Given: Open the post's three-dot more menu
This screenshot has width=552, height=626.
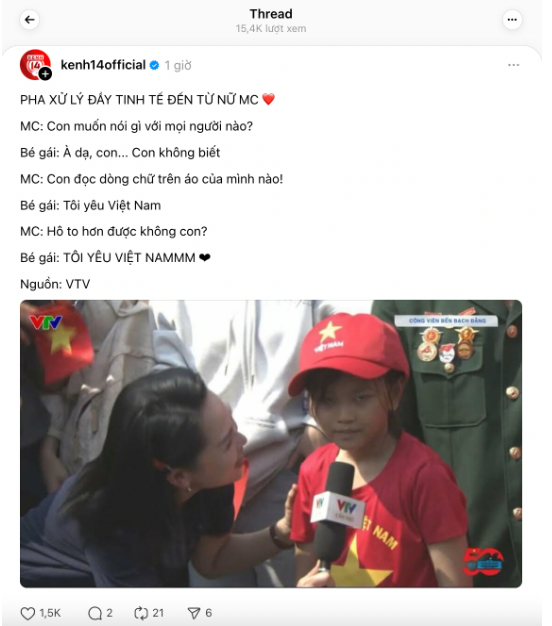Looking at the screenshot, I should [513, 65].
